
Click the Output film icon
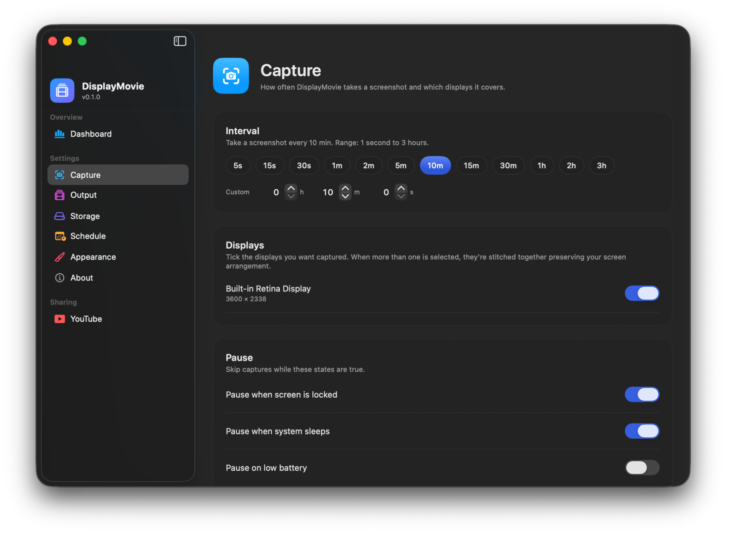pyautogui.click(x=59, y=195)
